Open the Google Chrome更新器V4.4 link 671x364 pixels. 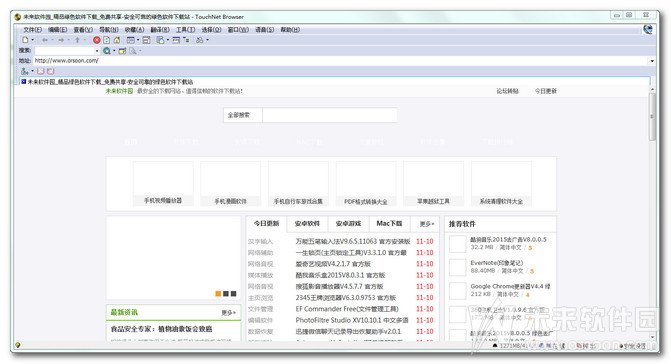point(510,286)
